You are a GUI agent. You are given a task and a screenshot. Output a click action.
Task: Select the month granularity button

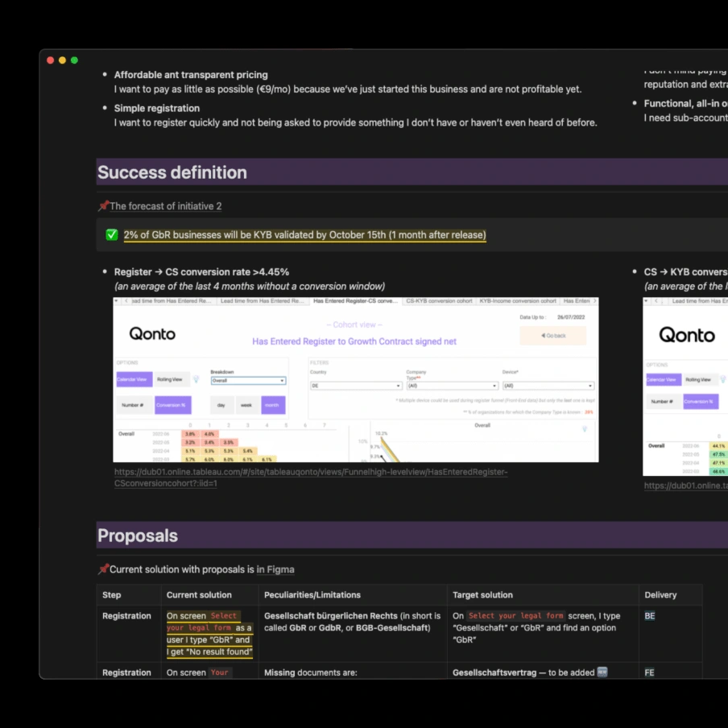point(273,405)
